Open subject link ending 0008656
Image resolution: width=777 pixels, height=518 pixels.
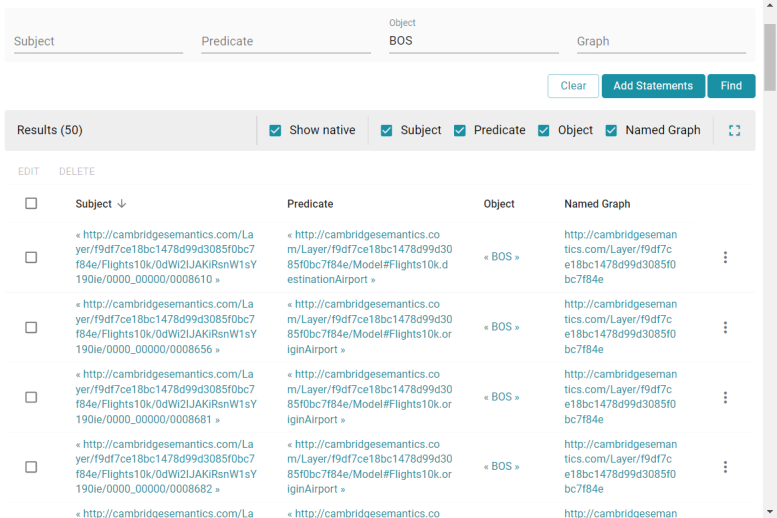(x=166, y=327)
